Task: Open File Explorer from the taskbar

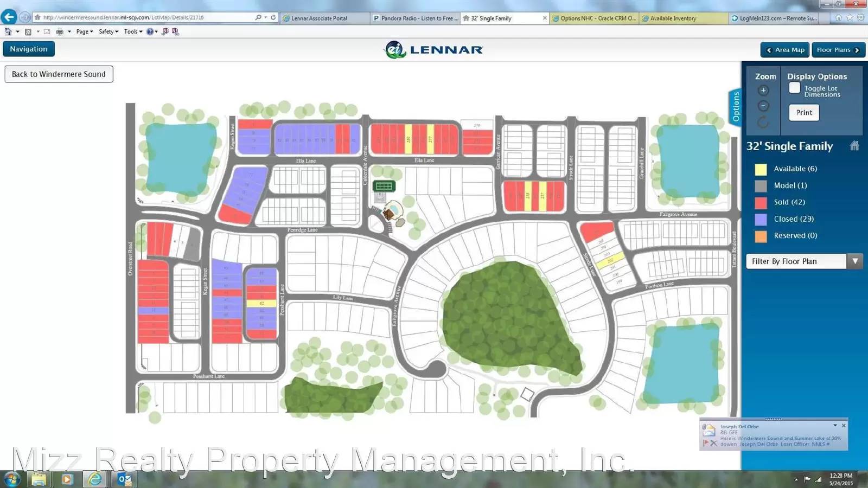Action: pyautogui.click(x=39, y=479)
